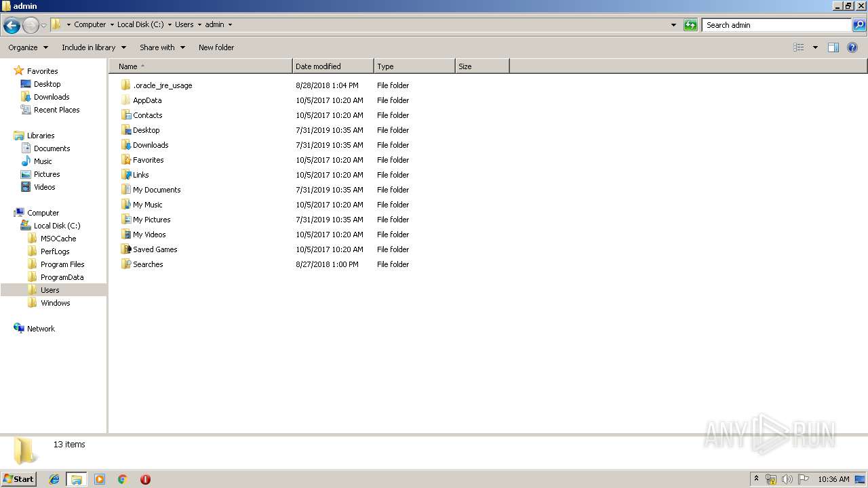Open Favorites in the navigation pane
The width and height of the screenshot is (868, 488).
[42, 71]
